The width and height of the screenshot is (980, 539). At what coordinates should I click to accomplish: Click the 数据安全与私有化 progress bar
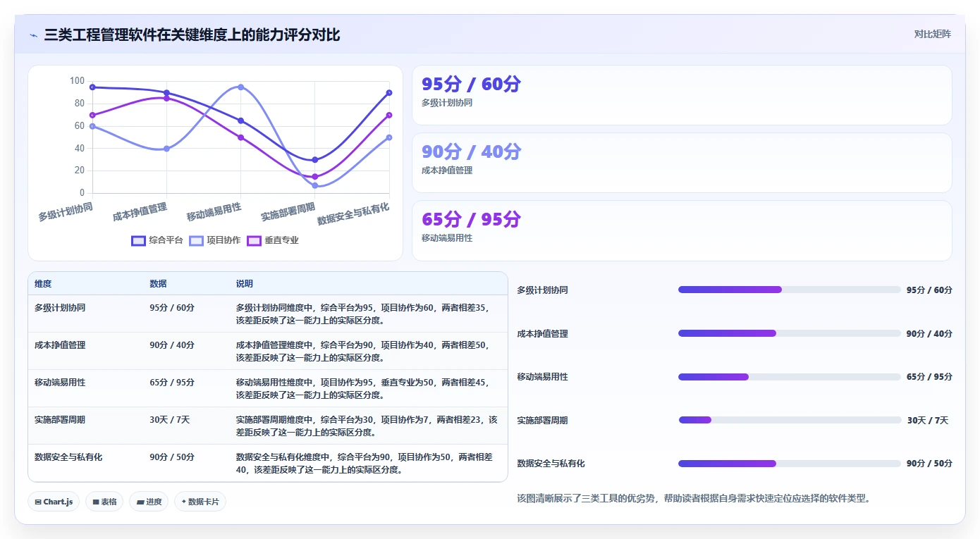[789, 464]
